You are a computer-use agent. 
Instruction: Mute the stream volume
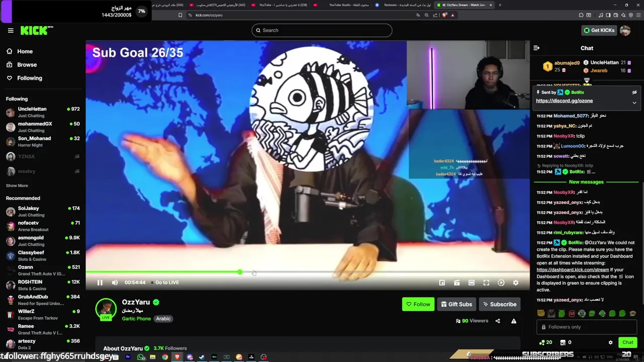pyautogui.click(x=115, y=283)
